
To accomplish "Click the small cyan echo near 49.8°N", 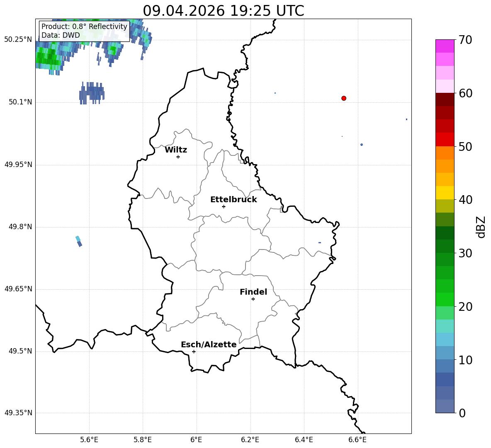I will [79, 241].
